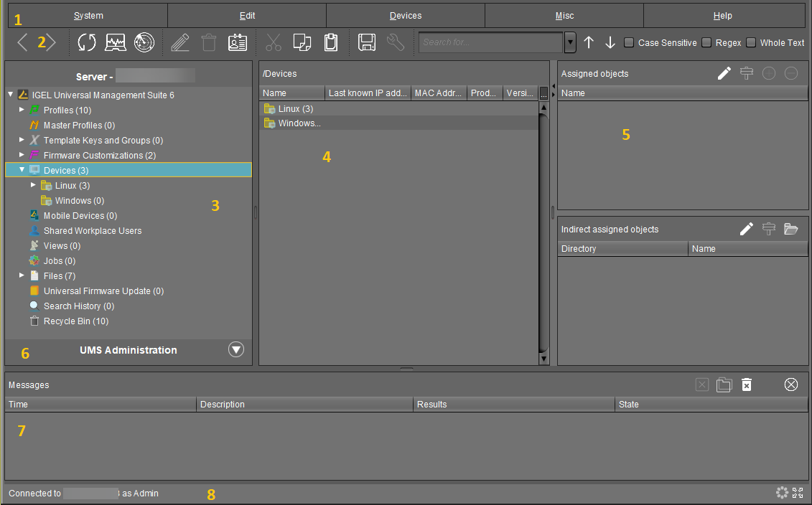
Task: Click the Paste clipboard icon
Action: [330, 42]
